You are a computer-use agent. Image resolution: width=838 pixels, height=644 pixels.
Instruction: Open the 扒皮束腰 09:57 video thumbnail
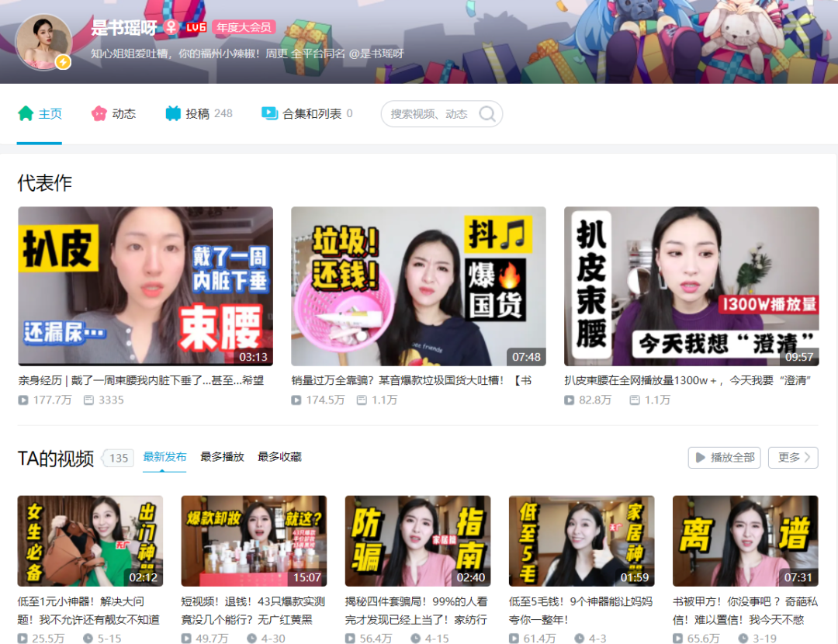(x=691, y=286)
